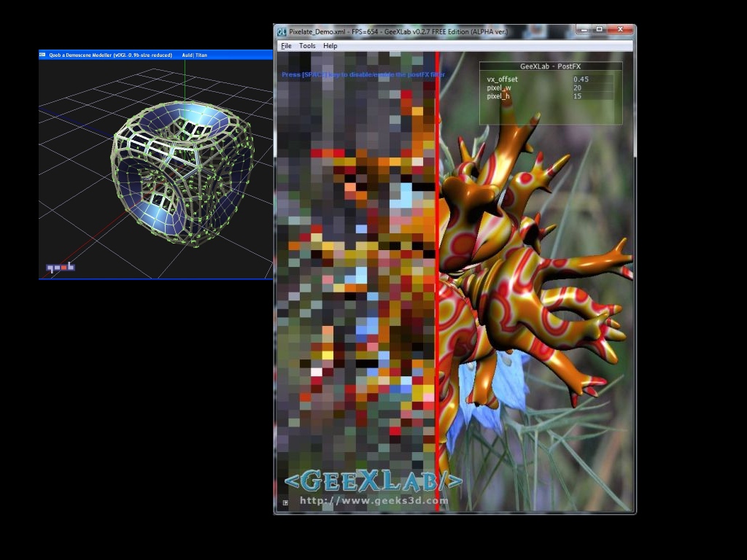Minimize the GeeXLab window
Screen dimensions: 747x560
(x=584, y=29)
